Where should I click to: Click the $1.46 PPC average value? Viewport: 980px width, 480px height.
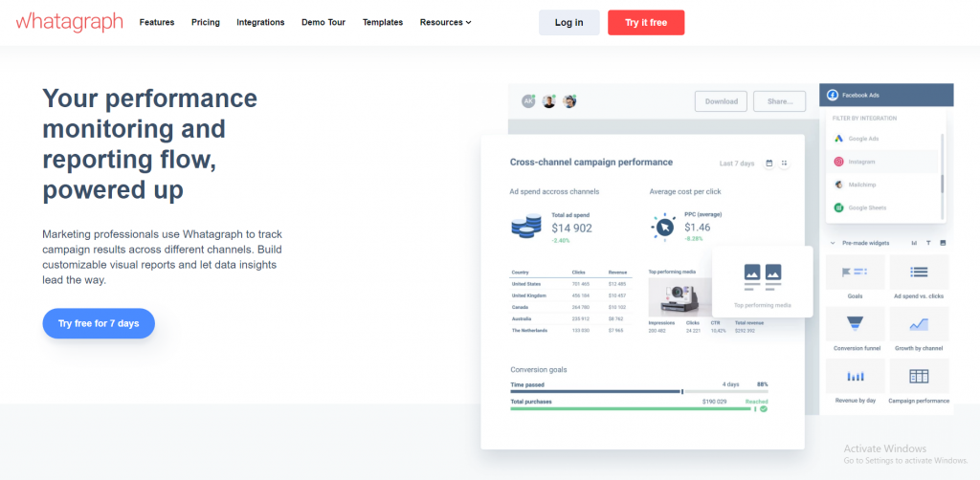(697, 228)
